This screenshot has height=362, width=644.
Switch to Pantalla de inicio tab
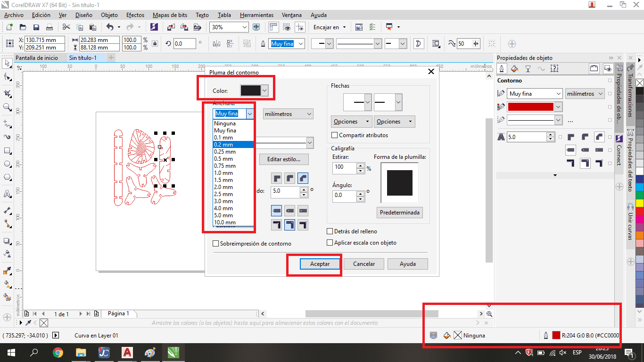point(37,58)
